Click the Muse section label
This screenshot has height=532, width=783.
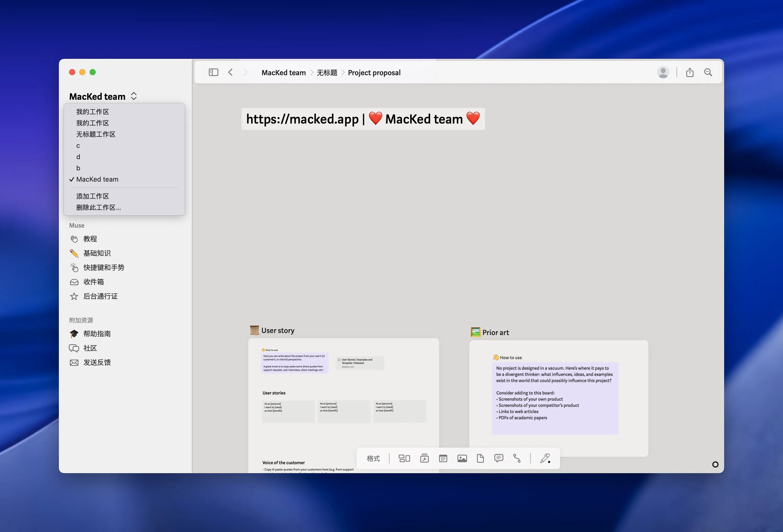pos(77,226)
